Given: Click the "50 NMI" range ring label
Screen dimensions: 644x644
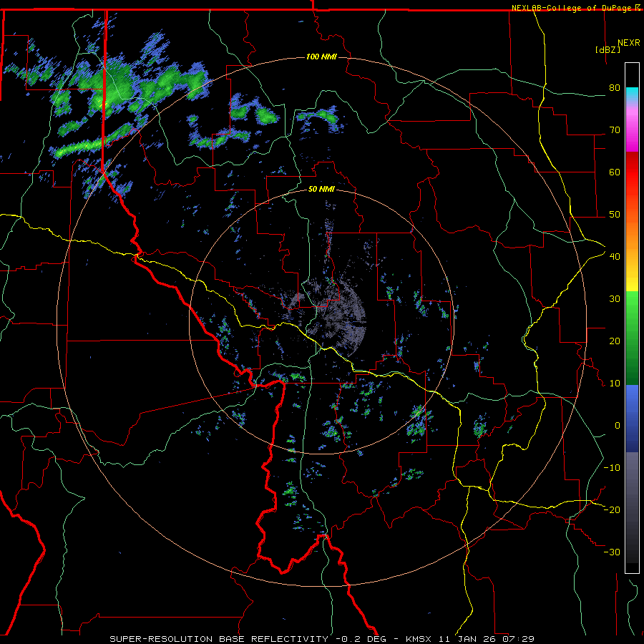Looking at the screenshot, I should pos(321,189).
